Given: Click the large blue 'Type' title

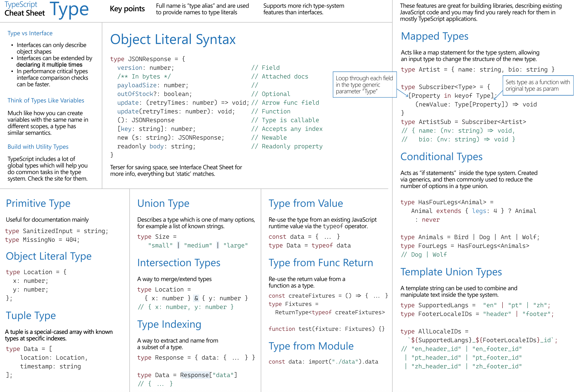Looking at the screenshot, I should [69, 10].
